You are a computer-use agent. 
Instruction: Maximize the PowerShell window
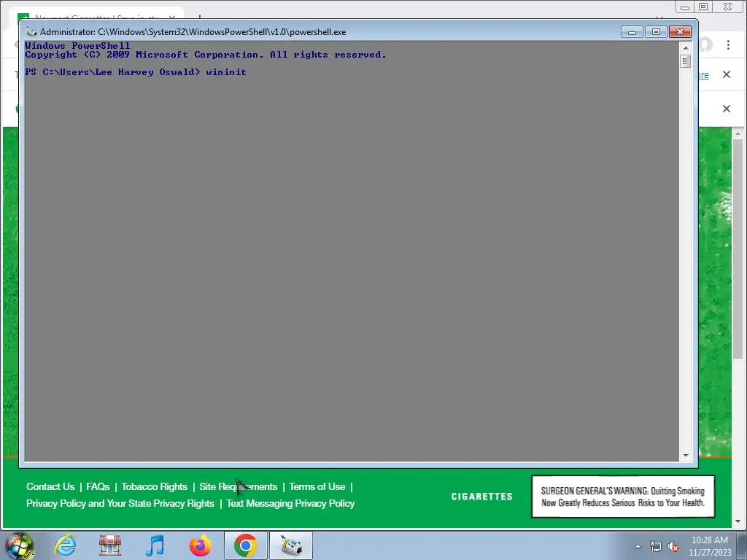click(656, 32)
